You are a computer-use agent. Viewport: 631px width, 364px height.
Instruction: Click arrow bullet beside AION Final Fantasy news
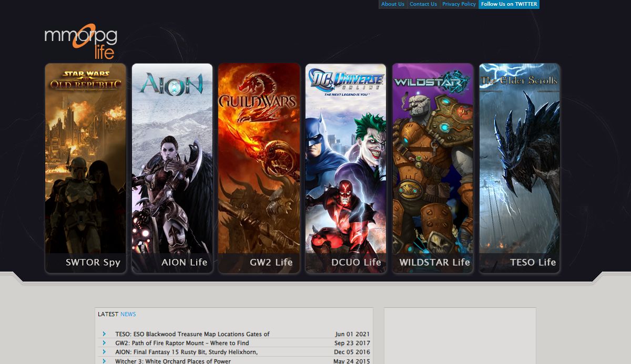(104, 352)
